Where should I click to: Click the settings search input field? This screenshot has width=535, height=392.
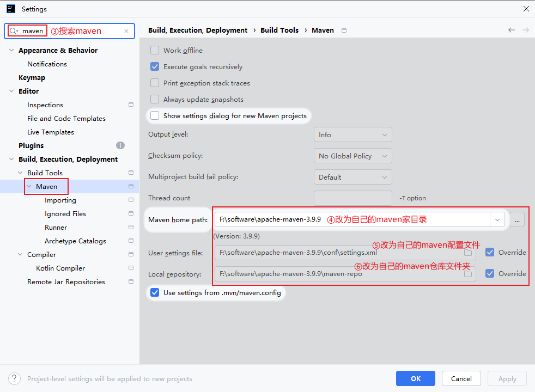click(x=70, y=31)
